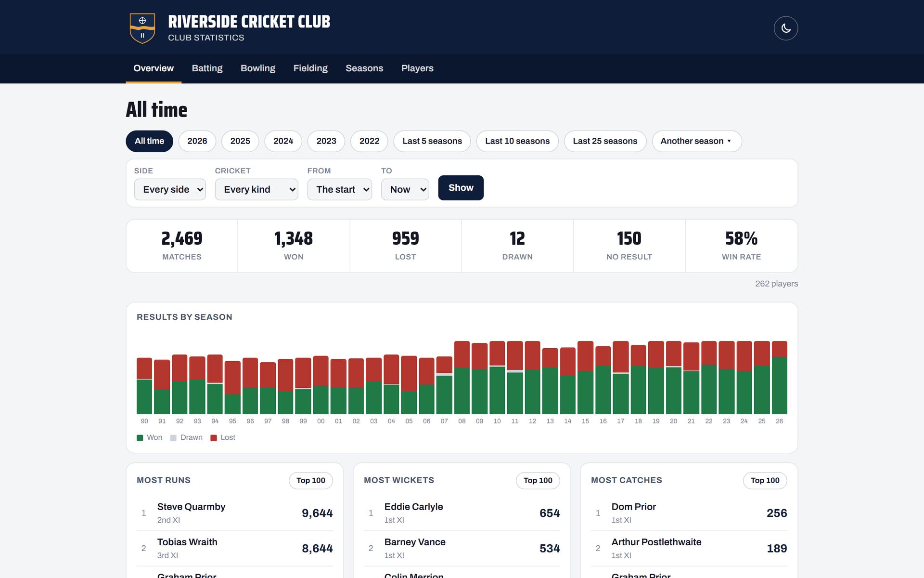Viewport: 924px width, 578px height.
Task: Choose the 2024 season pill
Action: pyautogui.click(x=283, y=141)
